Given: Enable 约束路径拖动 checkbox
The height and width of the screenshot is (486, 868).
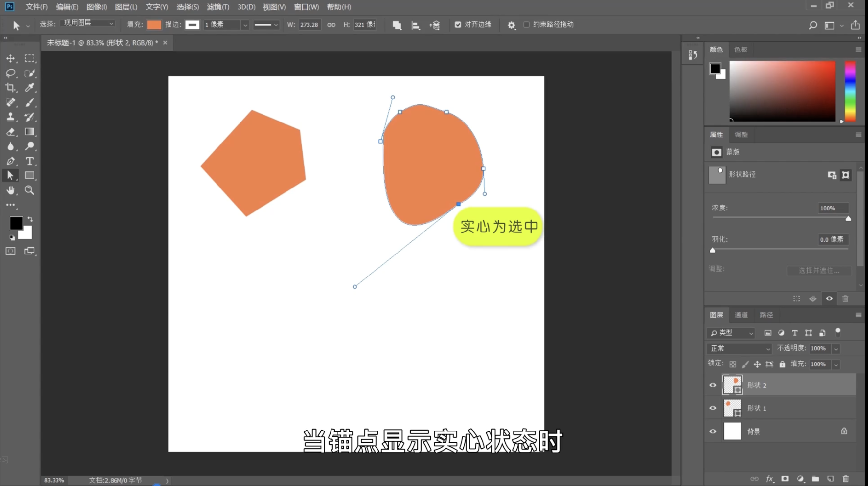Looking at the screenshot, I should coord(526,24).
